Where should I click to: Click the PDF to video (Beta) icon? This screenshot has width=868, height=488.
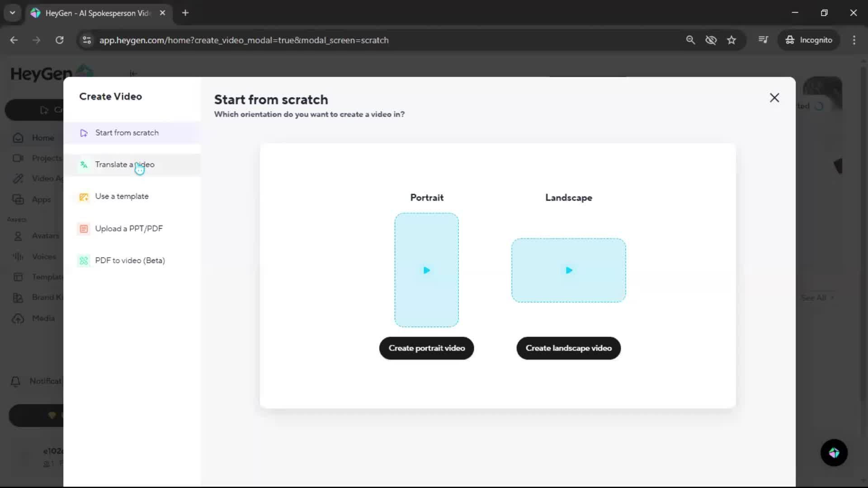(x=84, y=261)
